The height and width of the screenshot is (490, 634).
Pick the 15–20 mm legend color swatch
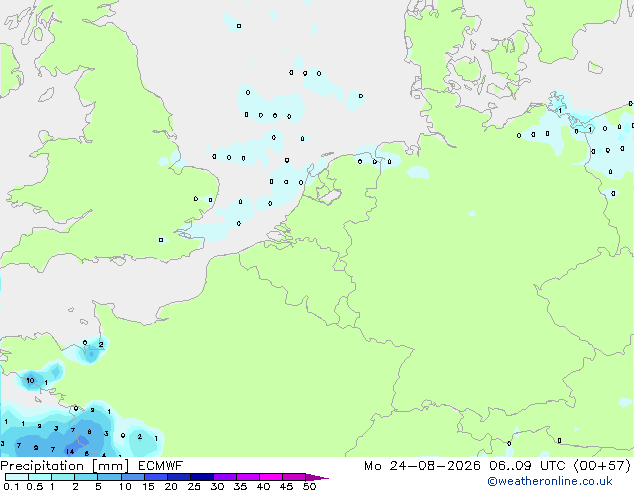click(155, 477)
